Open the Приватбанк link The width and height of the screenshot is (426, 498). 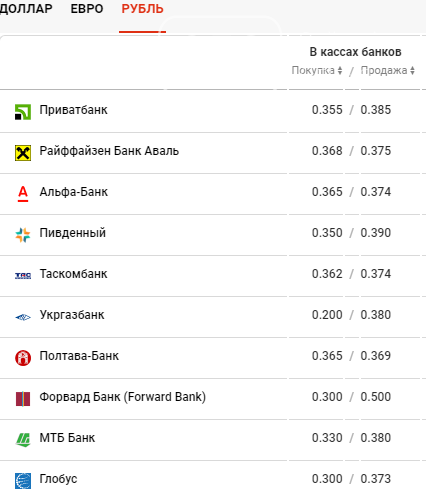point(73,110)
